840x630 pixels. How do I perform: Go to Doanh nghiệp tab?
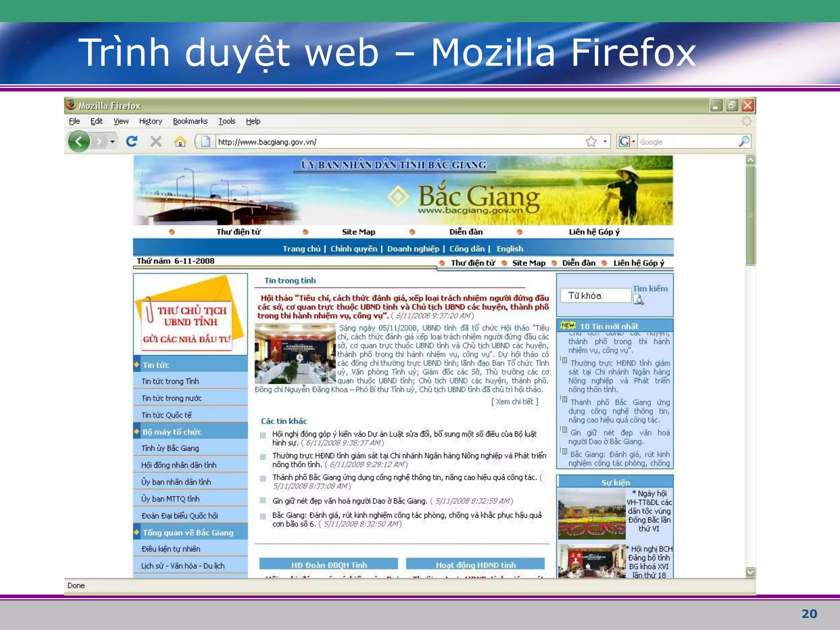click(x=413, y=249)
